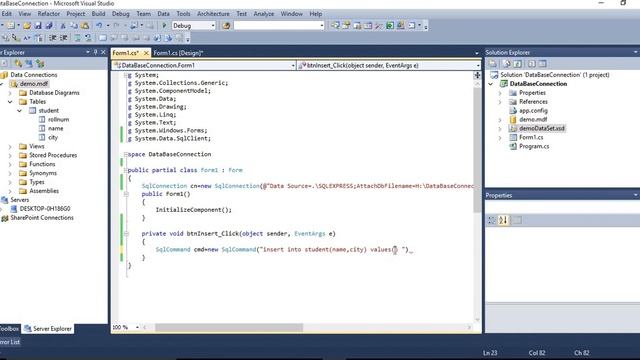
Task: Switch to the Form1.cs [Design] tab
Action: click(178, 53)
